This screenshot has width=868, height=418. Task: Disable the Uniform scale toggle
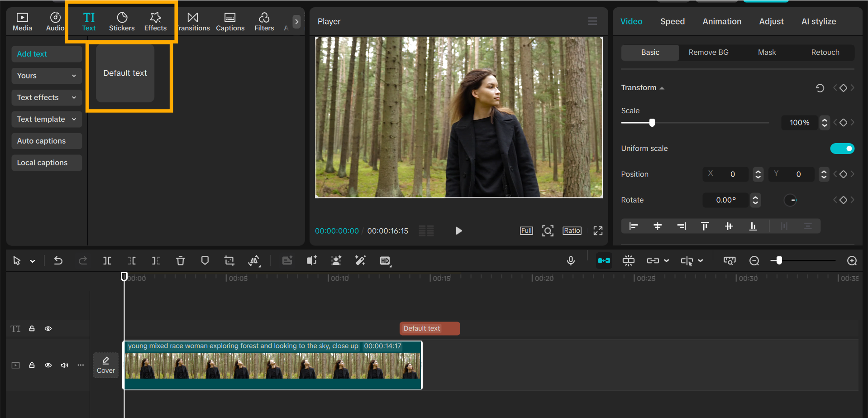[x=842, y=149]
